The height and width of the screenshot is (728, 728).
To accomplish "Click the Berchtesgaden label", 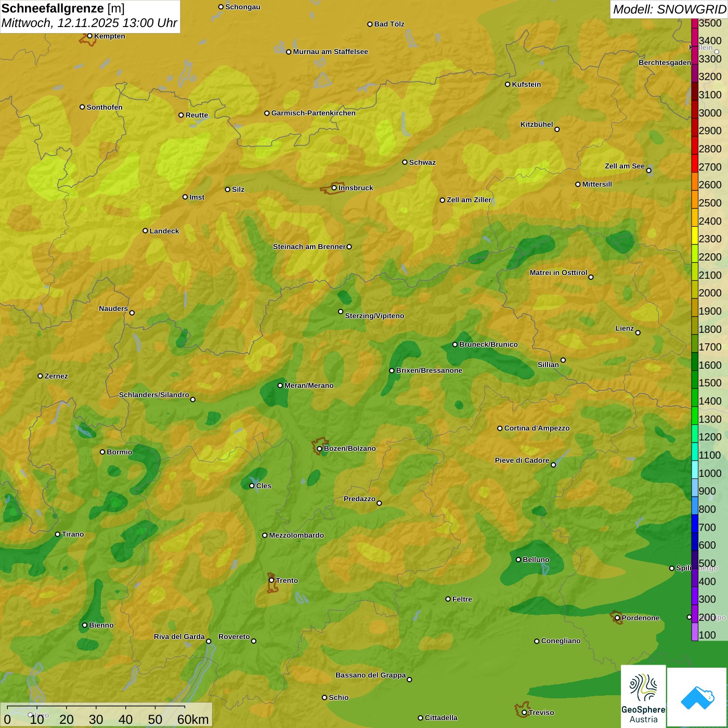I will coord(665,62).
